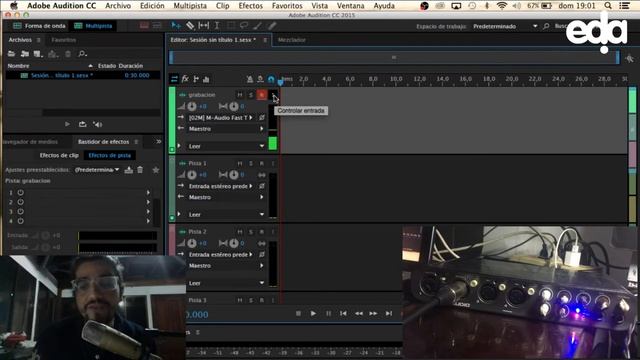Stop playback in transport controls

(298, 313)
